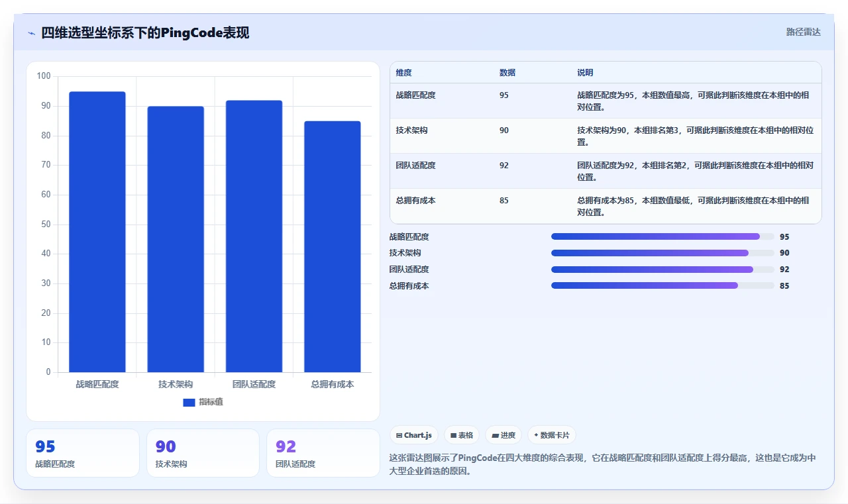This screenshot has width=848, height=504.
Task: Select the 战略匹配度 table row name cell
Action: coord(415,95)
